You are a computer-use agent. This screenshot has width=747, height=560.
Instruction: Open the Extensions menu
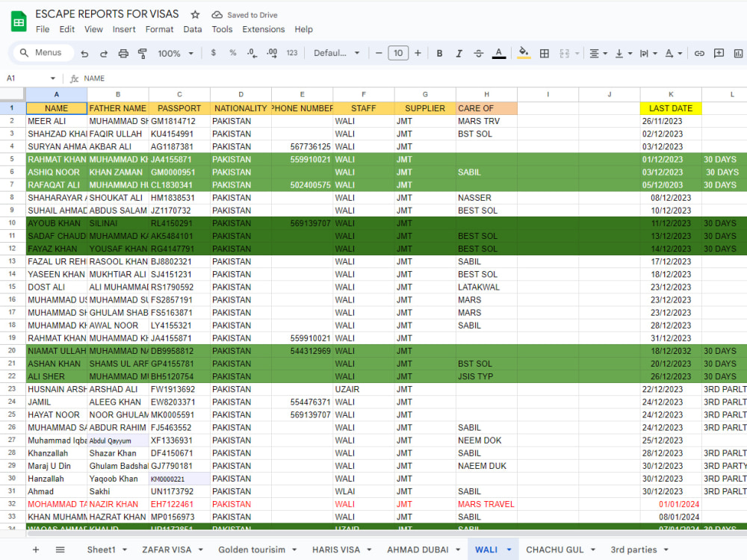pos(264,29)
